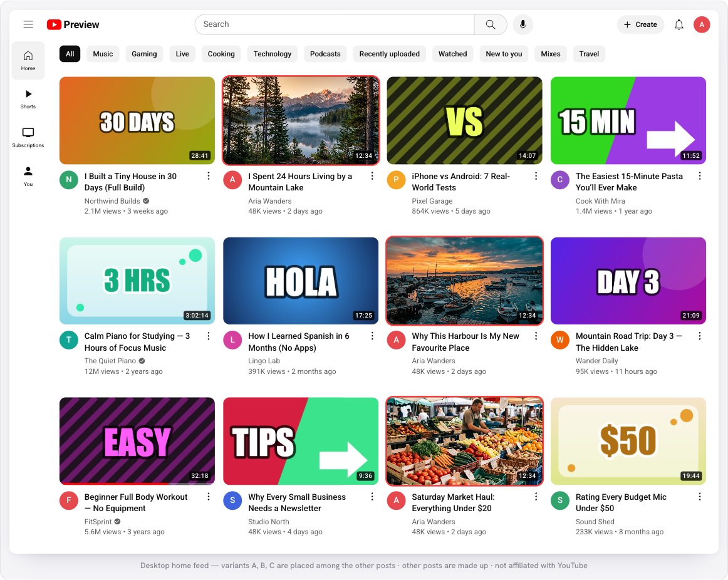Open the mountain lake photo thumbnail
This screenshot has width=728, height=580.
301,121
